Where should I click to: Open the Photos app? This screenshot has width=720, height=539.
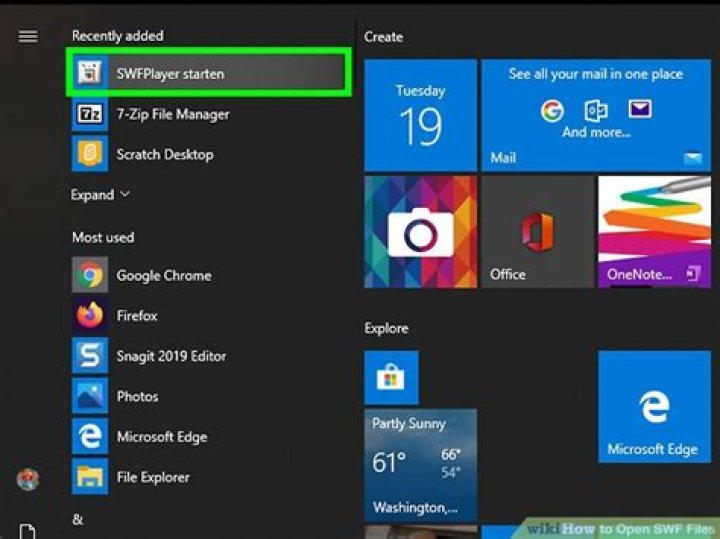(x=137, y=396)
